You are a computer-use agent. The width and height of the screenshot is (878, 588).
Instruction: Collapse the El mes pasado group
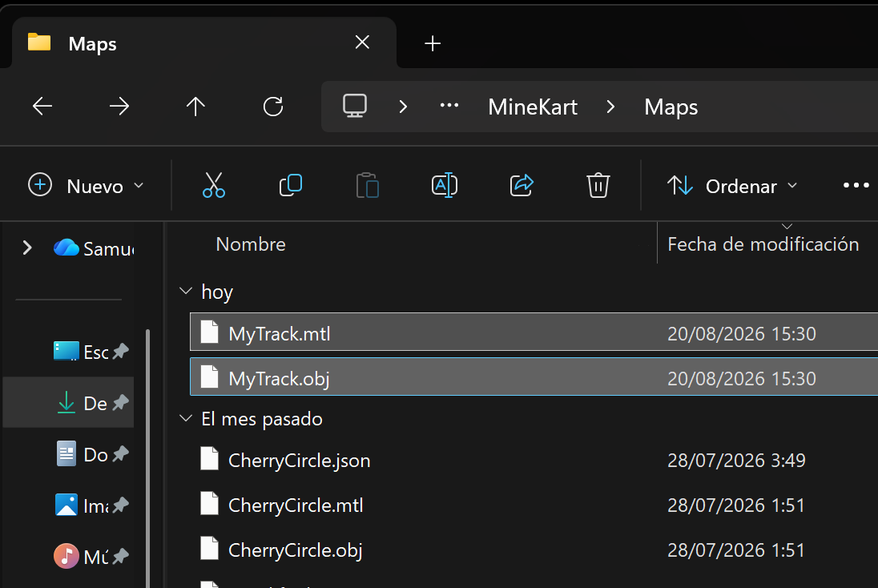tap(186, 418)
